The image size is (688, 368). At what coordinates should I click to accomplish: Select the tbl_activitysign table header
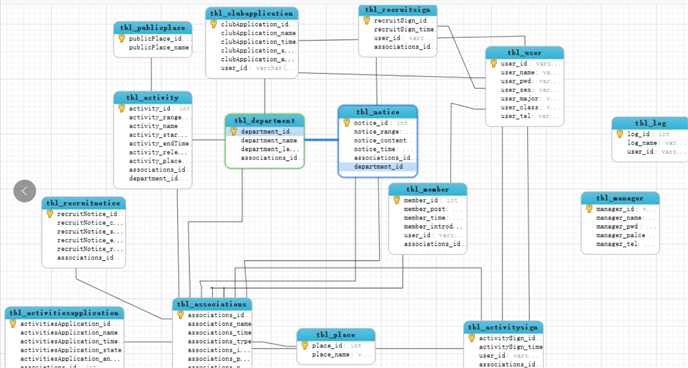tap(503, 327)
